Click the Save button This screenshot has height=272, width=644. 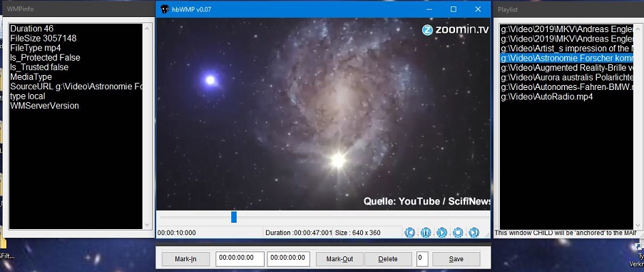(x=456, y=259)
